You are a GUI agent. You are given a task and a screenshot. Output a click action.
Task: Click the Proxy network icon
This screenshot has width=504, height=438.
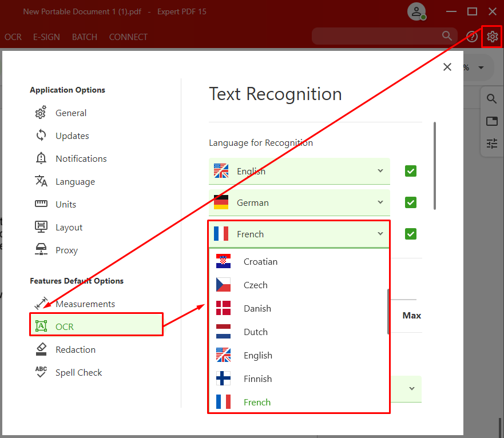[41, 249]
